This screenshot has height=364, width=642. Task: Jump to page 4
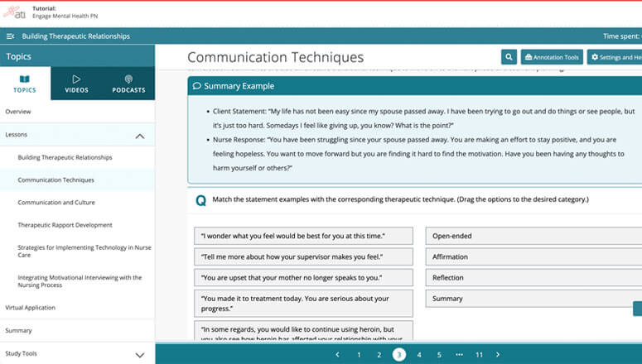419,355
